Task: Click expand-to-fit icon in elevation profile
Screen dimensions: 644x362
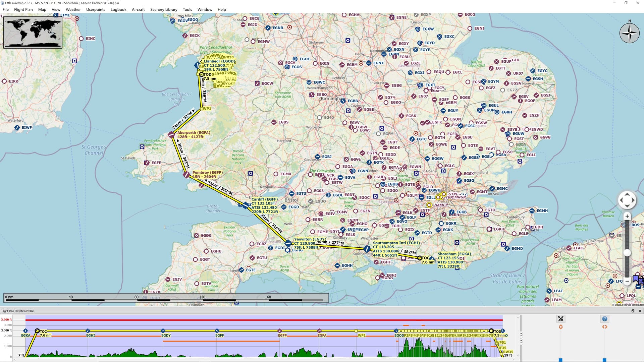Action: (x=560, y=319)
